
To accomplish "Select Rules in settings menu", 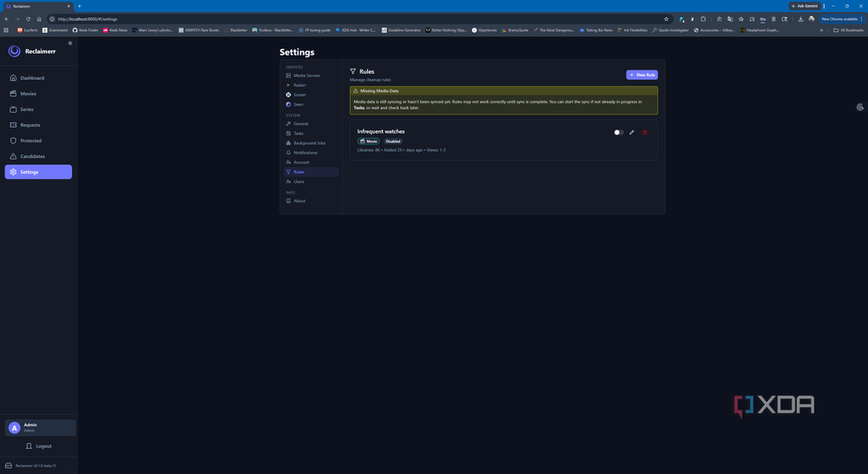I will pyautogui.click(x=311, y=172).
